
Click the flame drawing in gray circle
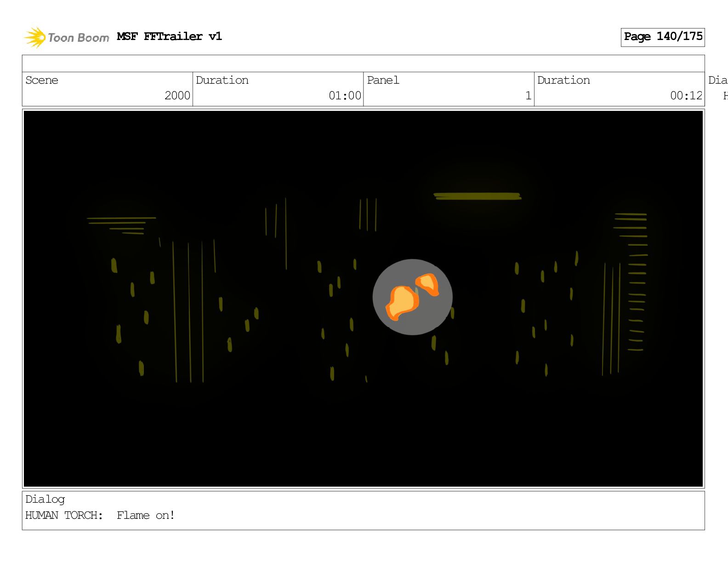pyautogui.click(x=412, y=297)
